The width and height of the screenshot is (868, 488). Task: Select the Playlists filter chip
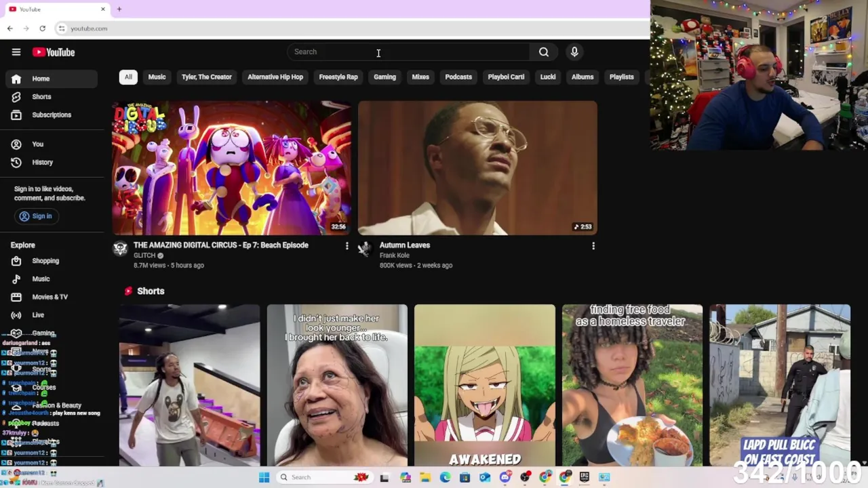(x=621, y=77)
